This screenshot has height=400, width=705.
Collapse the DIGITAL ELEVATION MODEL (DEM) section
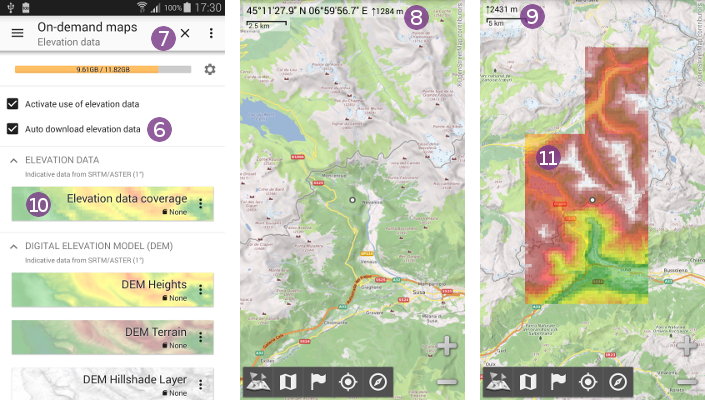coord(14,246)
